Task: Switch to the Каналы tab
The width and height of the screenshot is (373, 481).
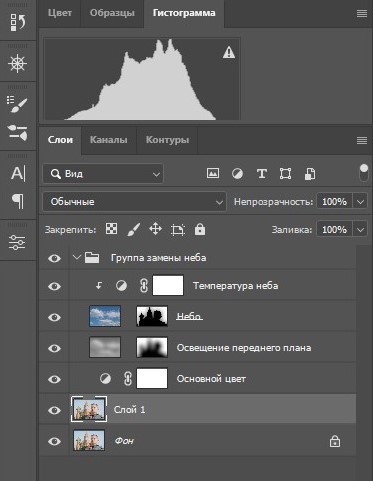Action: tap(109, 140)
